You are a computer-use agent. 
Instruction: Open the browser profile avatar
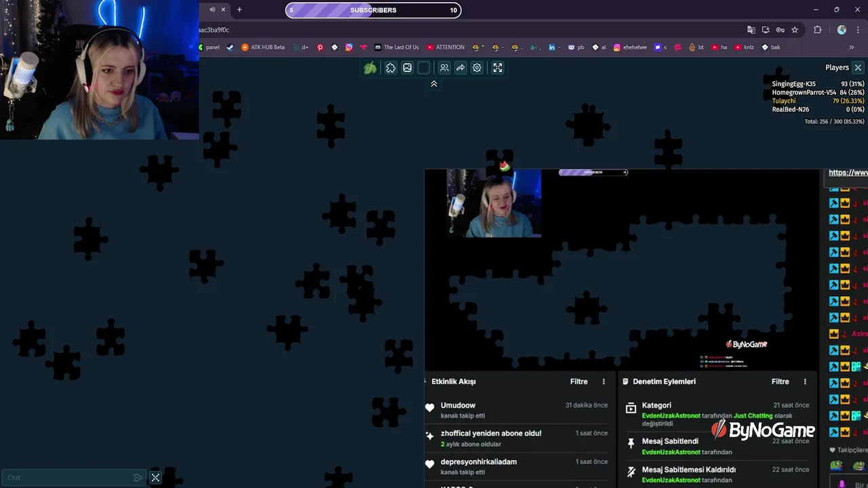842,30
